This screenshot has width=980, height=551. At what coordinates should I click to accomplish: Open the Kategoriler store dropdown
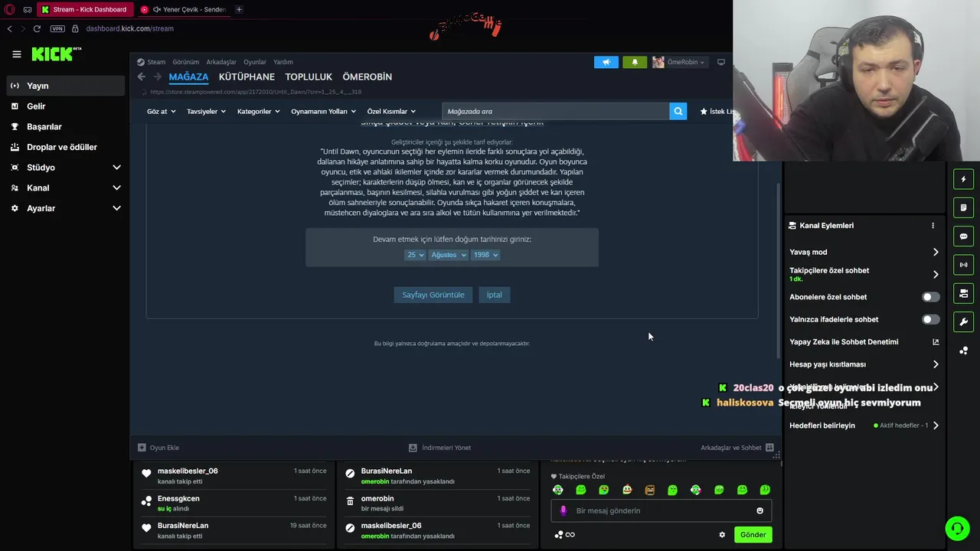[x=258, y=111]
